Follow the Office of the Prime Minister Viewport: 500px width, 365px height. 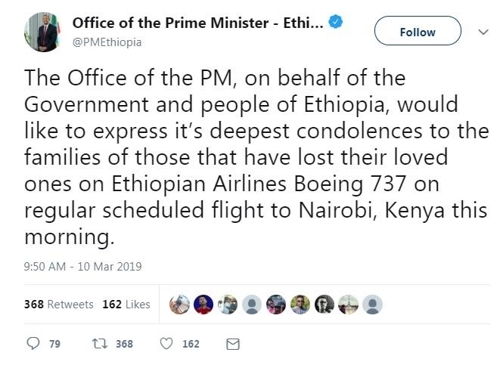418,31
